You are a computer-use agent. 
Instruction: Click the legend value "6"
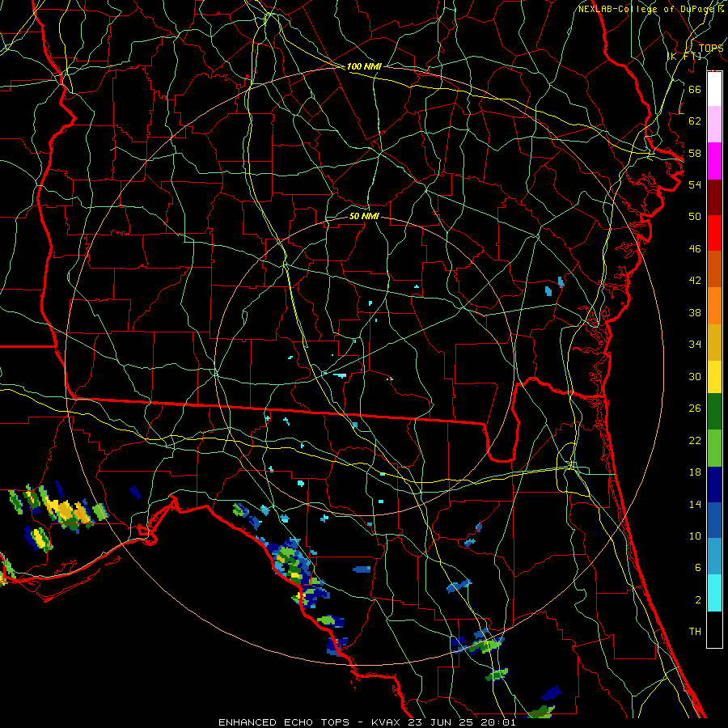pyautogui.click(x=697, y=568)
